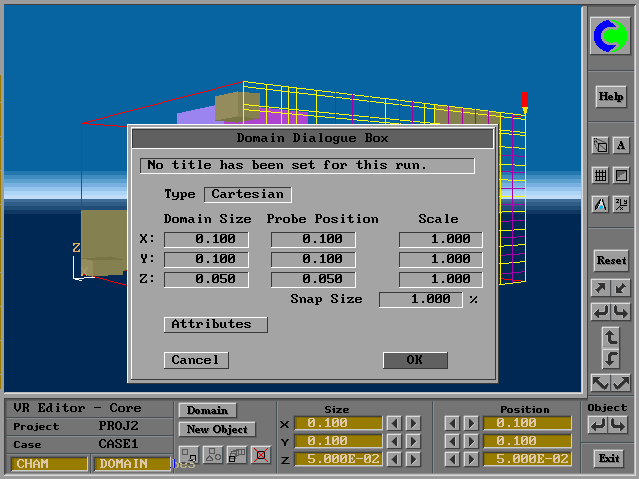Cancel the Domain Dialogue Box
Viewport: 639px width, 479px height.
[195, 360]
